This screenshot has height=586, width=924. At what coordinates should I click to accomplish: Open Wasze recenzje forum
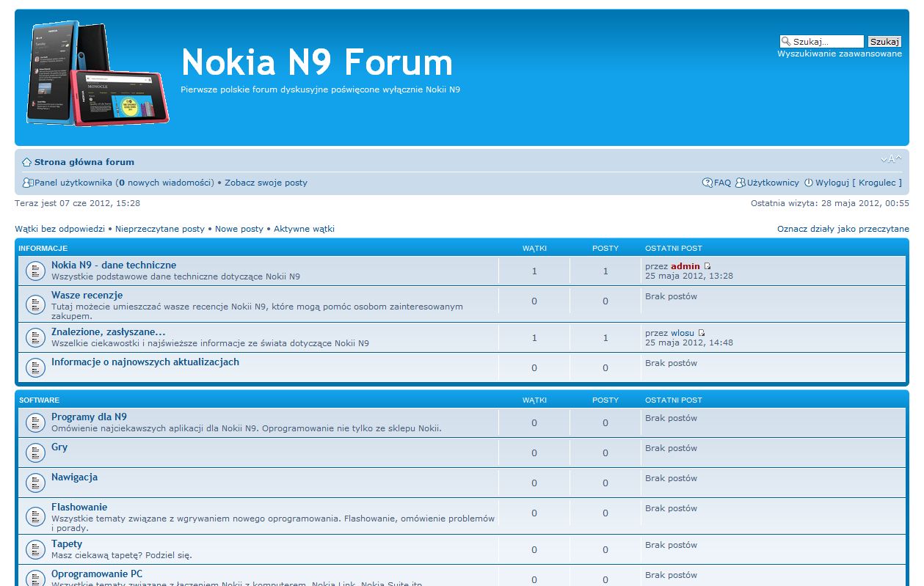[x=87, y=295]
